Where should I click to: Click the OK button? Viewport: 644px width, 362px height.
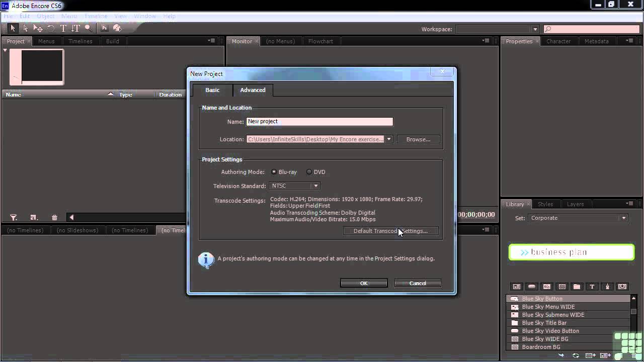tap(364, 283)
